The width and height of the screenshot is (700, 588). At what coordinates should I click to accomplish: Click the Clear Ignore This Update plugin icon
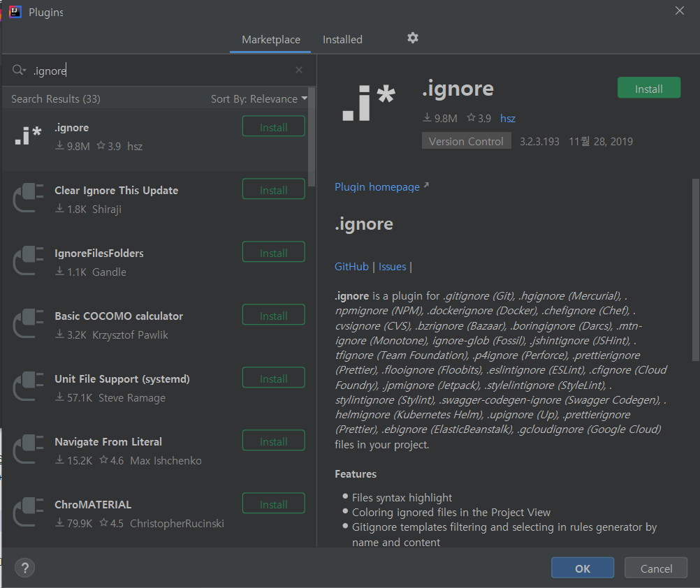tap(28, 198)
